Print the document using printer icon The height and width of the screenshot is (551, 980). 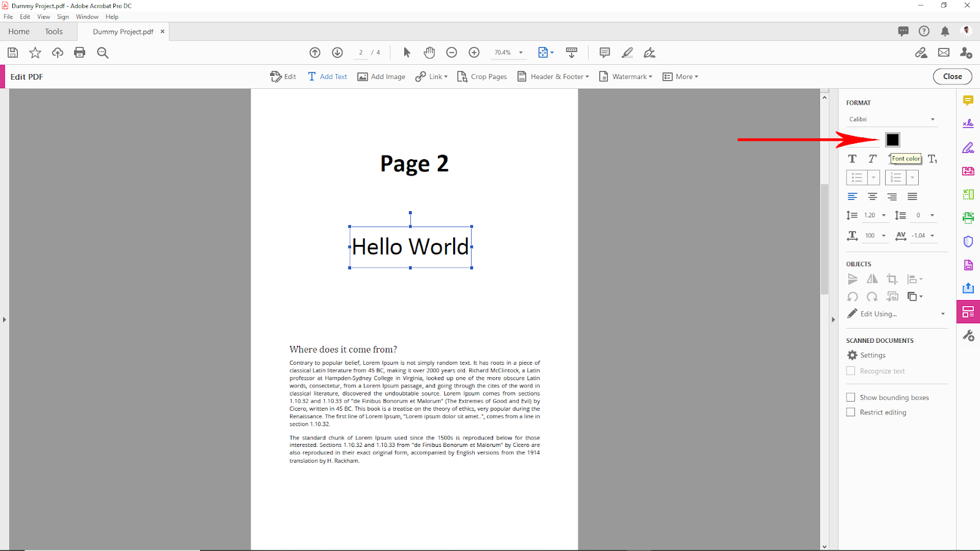pyautogui.click(x=80, y=53)
